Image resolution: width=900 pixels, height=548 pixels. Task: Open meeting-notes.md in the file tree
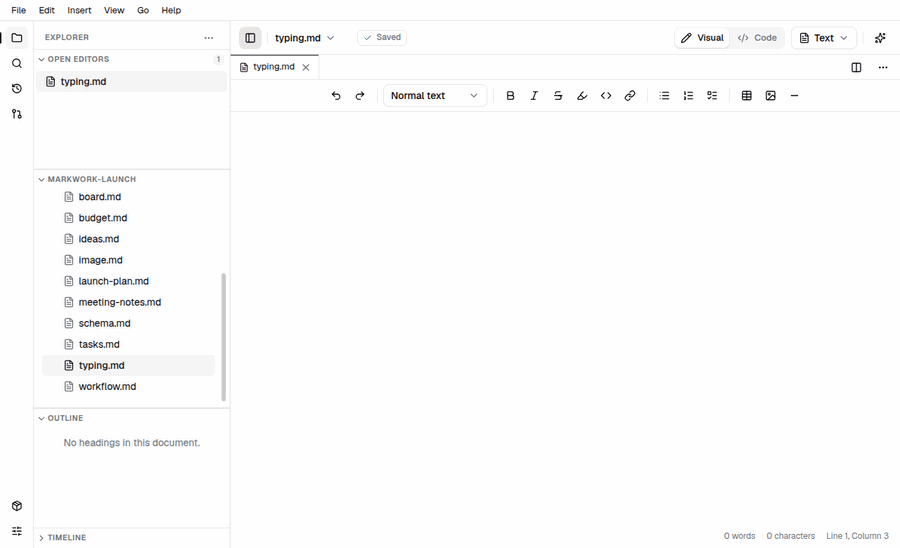(128, 302)
